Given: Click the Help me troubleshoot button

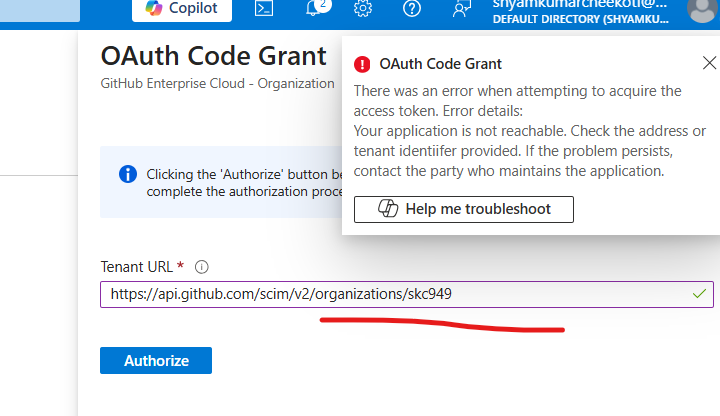Looking at the screenshot, I should 464,209.
